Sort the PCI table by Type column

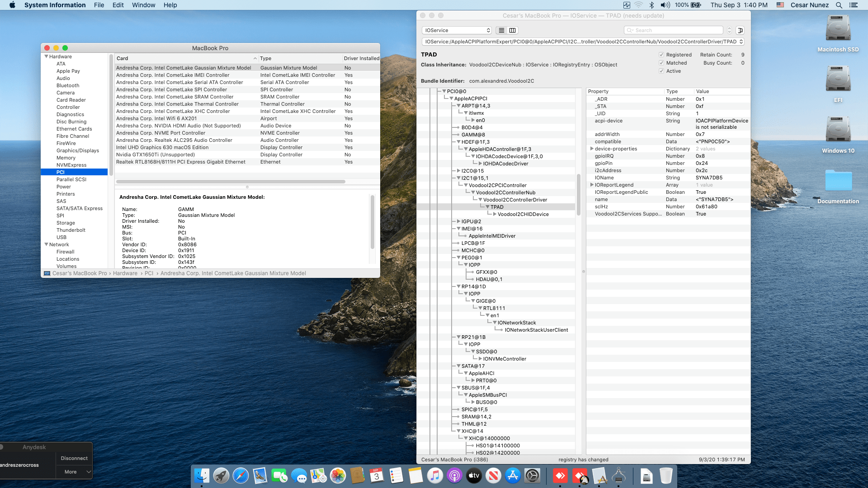tap(300, 58)
